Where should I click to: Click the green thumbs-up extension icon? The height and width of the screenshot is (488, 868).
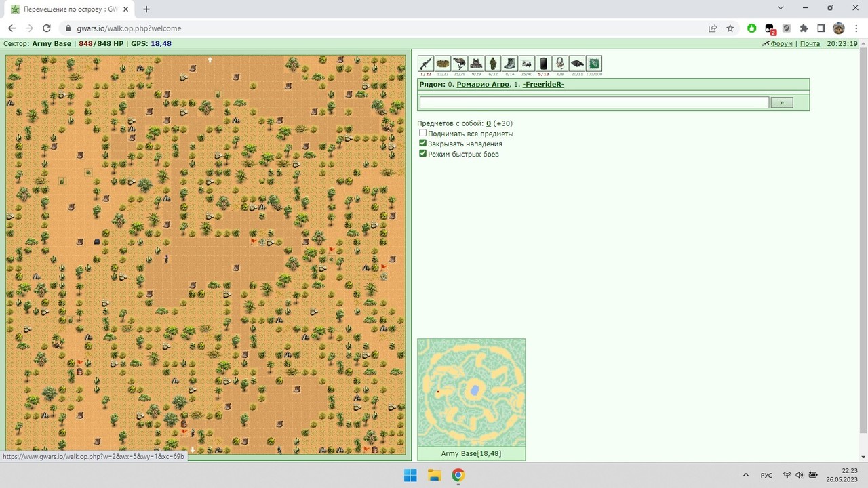point(752,28)
